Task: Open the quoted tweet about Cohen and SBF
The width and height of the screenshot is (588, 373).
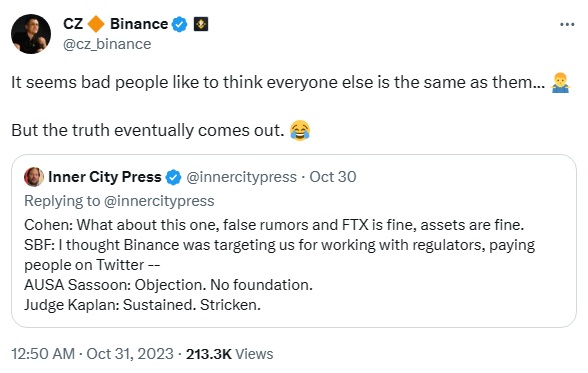Action: tap(294, 241)
